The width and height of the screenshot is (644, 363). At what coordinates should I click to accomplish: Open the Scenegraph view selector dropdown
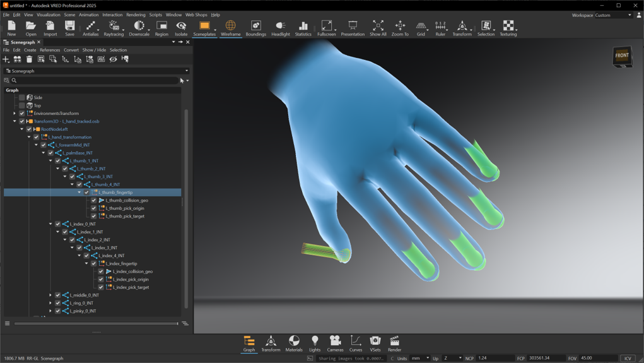(x=97, y=71)
